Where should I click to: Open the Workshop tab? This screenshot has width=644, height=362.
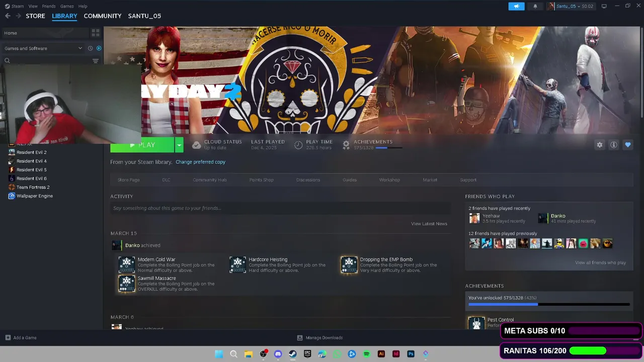[389, 180]
